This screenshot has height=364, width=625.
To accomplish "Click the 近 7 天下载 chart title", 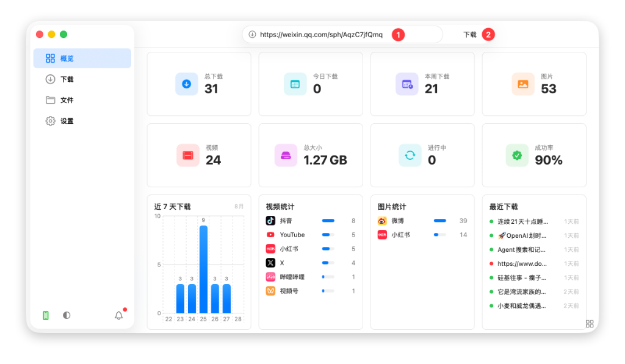I will tap(172, 207).
